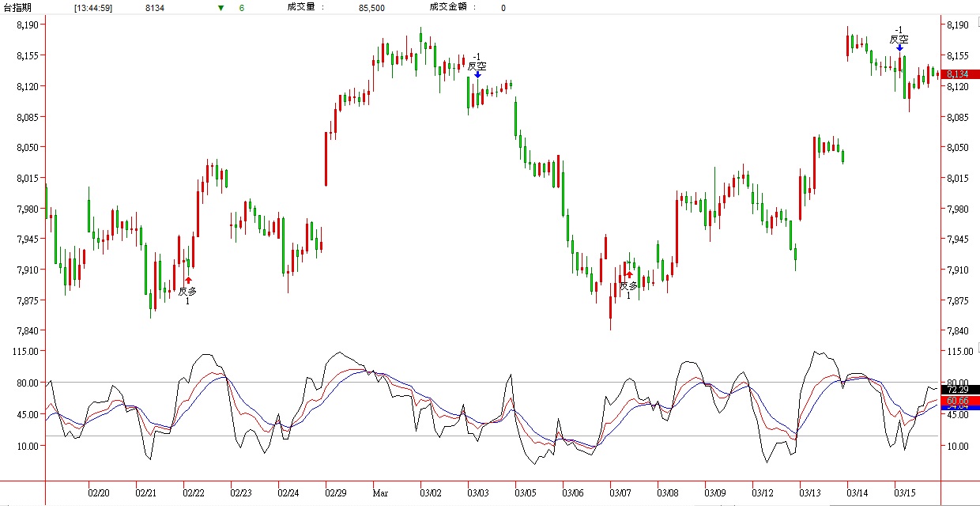Click 7,840 on the right price axis
The image size is (980, 513).
[x=957, y=331]
